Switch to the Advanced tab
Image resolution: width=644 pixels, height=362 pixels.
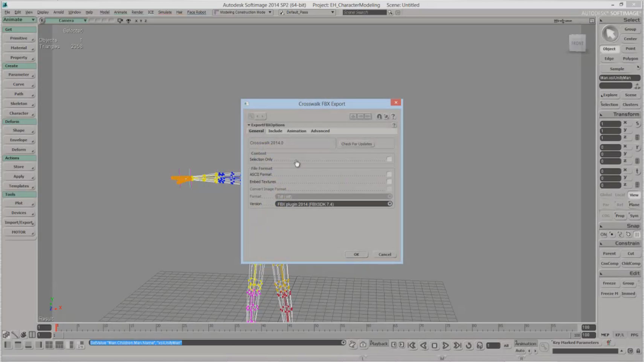[320, 131]
